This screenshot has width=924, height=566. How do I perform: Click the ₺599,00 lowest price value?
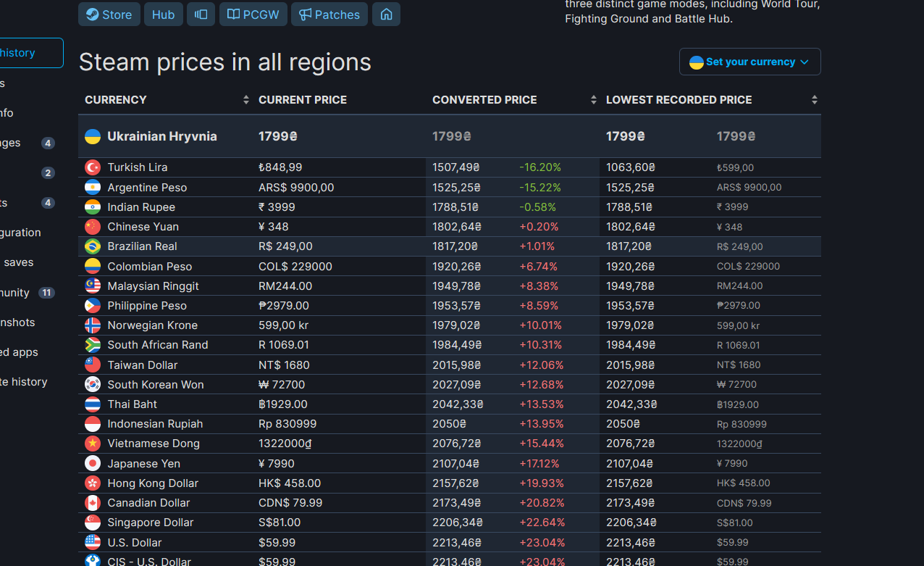point(735,167)
